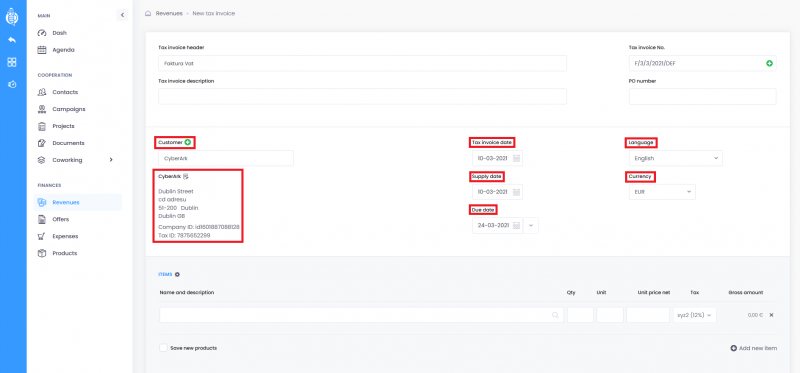Check the Save new products checkbox

[163, 348]
